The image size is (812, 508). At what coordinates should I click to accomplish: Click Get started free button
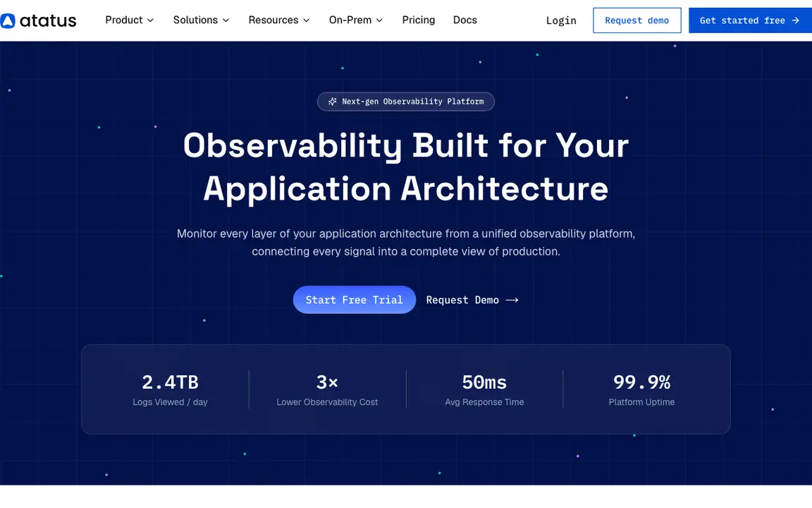[751, 20]
